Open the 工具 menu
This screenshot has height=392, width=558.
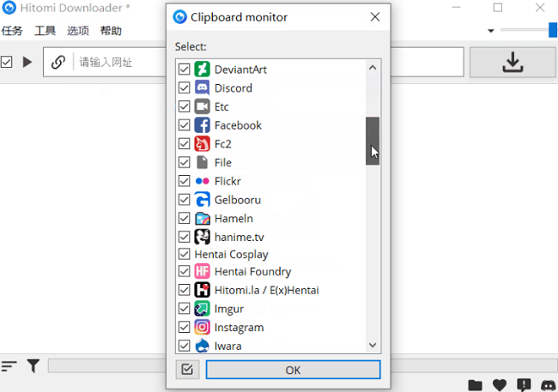[45, 31]
